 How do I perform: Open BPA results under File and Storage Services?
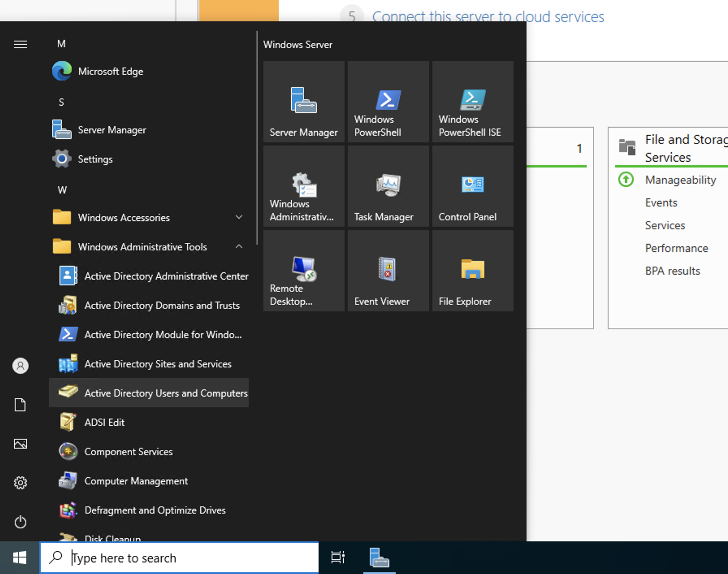tap(672, 271)
